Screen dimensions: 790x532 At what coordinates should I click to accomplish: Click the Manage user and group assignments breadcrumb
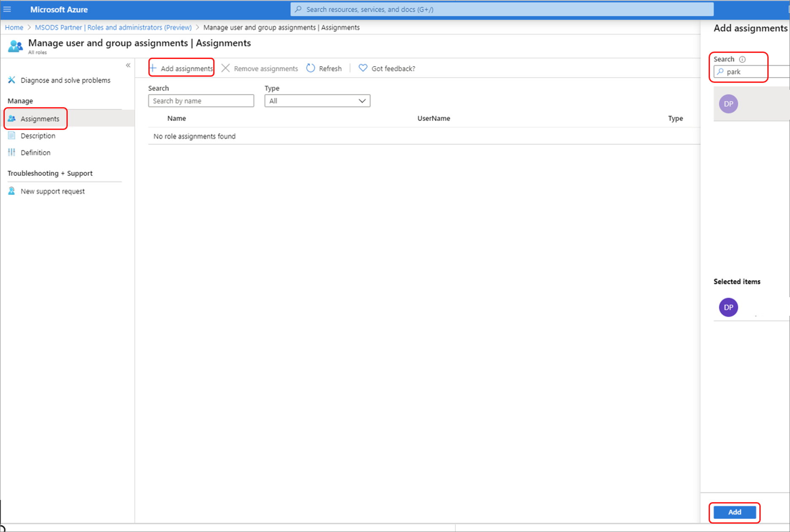tap(281, 27)
